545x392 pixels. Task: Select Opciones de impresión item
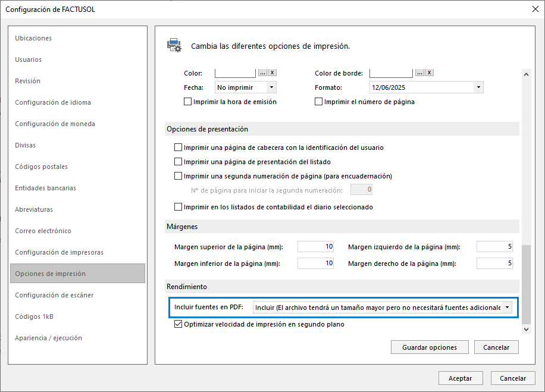tap(77, 274)
